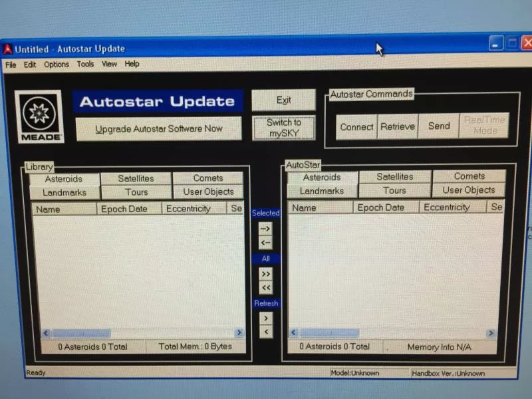Click the AutoStar Name column header
This screenshot has height=399, width=532.
coord(321,207)
